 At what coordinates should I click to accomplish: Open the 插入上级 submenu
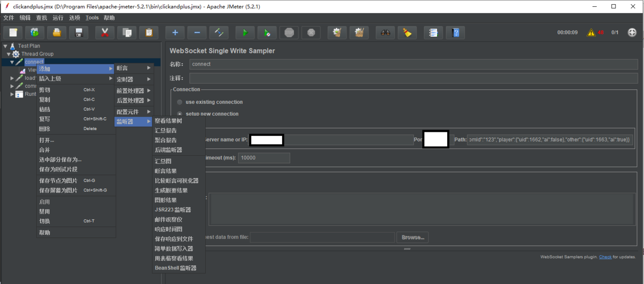(x=75, y=78)
